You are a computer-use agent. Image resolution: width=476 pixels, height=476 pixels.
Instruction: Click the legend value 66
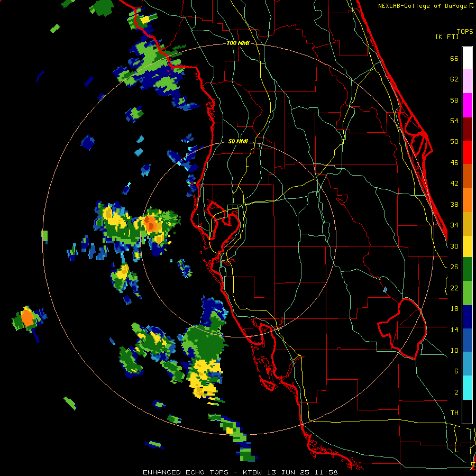(x=454, y=58)
